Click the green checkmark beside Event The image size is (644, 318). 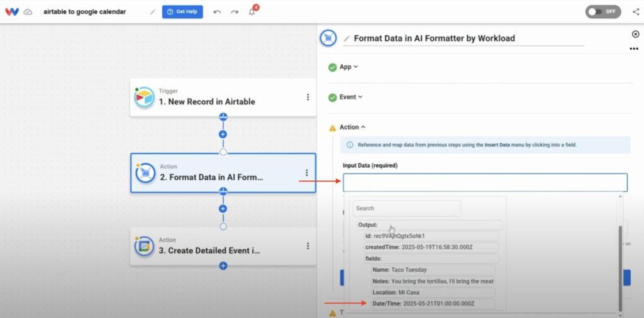point(333,97)
